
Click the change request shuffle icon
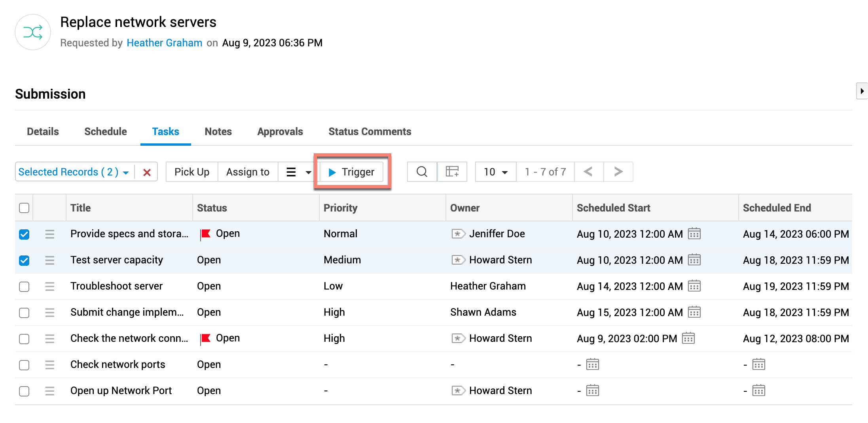coord(33,32)
